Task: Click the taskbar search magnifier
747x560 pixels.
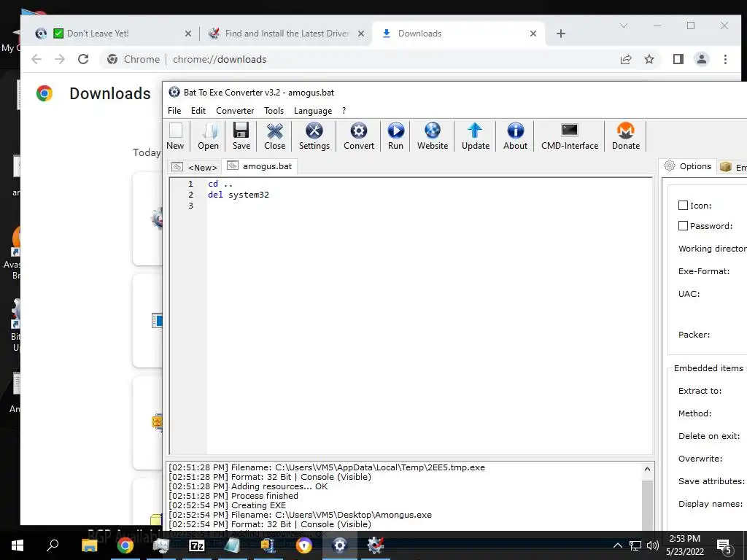Action: coord(53,545)
